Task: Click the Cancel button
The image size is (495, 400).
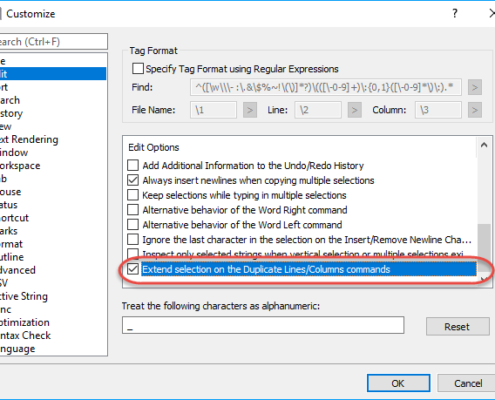Action: coord(468,383)
